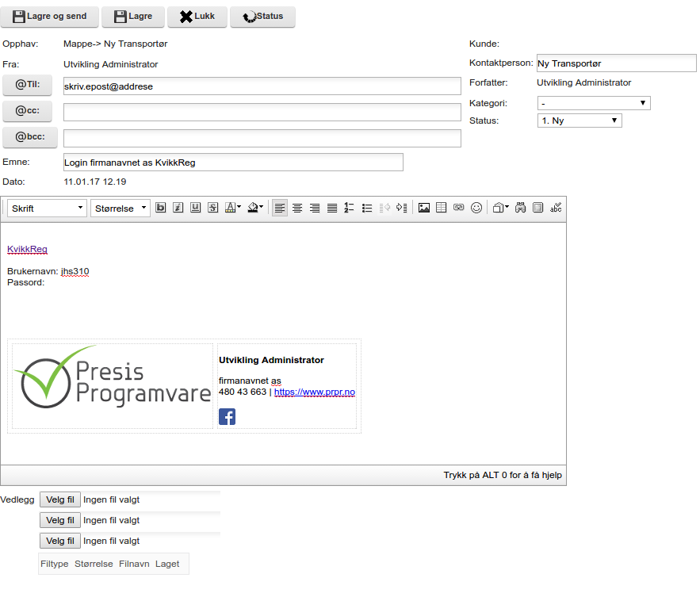Click the Utvikling Administrator signature name
The image size is (700, 597).
coord(271,361)
